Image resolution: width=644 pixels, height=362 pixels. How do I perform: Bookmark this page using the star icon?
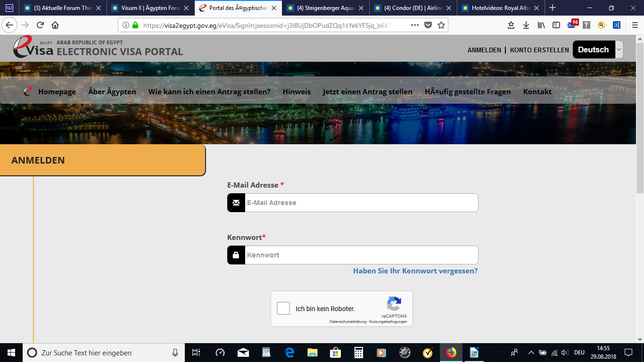click(x=441, y=25)
